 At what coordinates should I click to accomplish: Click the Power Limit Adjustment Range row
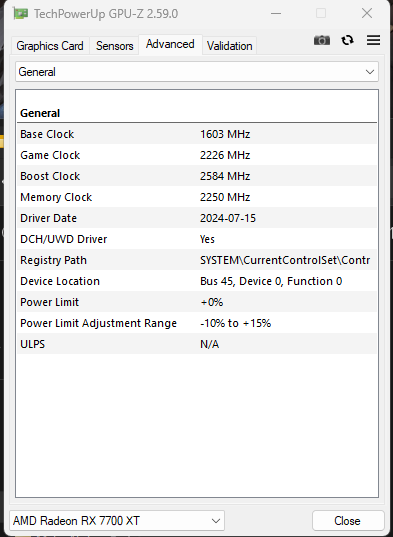pyautogui.click(x=197, y=323)
